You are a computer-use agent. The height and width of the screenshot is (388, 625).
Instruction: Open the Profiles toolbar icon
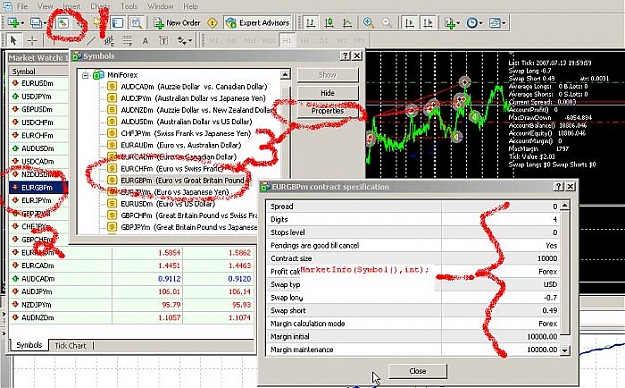click(x=35, y=23)
